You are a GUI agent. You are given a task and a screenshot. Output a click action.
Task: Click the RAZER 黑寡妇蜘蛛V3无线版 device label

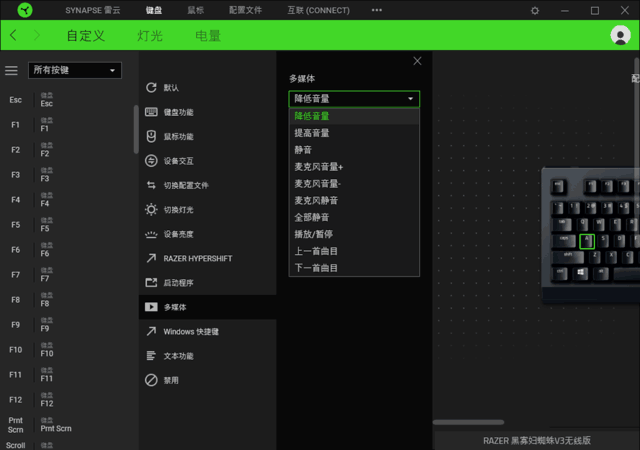[537, 441]
